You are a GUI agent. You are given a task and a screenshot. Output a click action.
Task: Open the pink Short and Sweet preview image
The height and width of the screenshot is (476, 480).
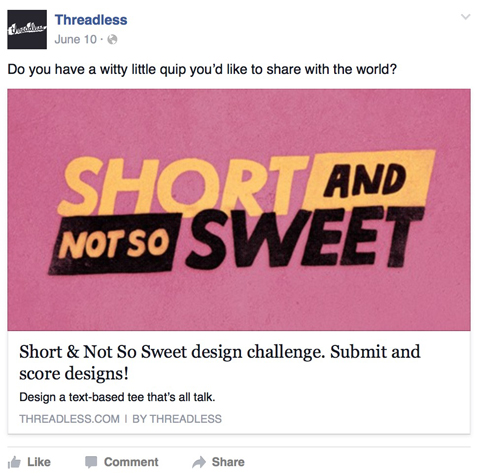click(x=239, y=209)
